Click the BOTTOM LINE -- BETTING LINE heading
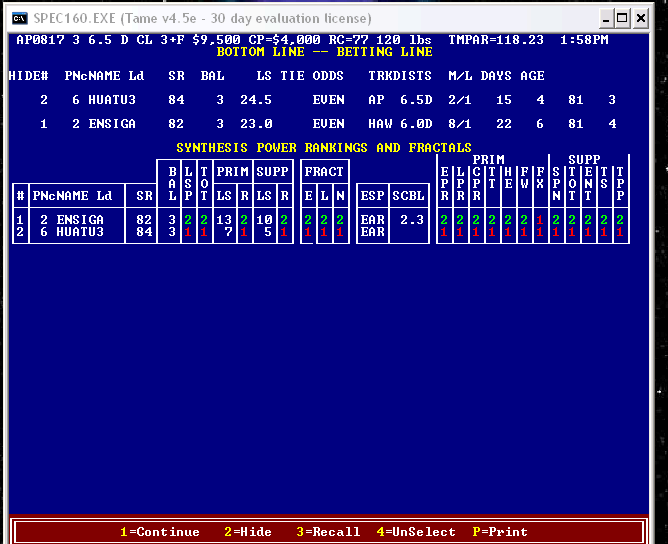Screen dimensions: 668x544 tap(324, 52)
